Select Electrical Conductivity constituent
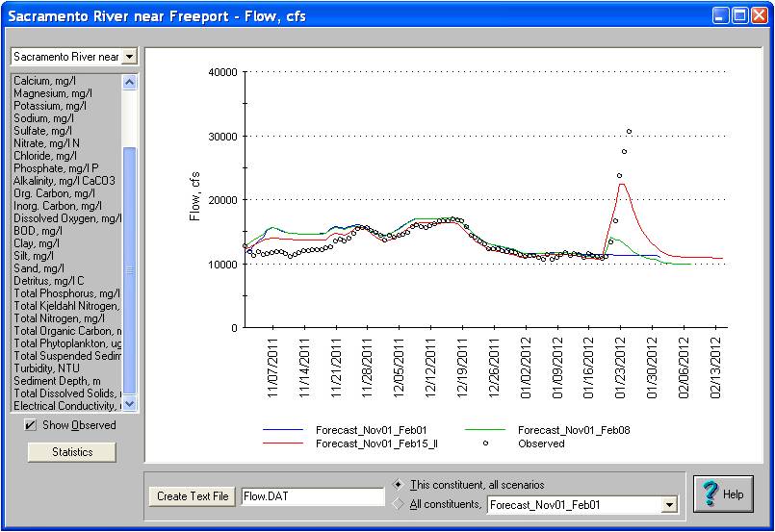 coord(67,406)
